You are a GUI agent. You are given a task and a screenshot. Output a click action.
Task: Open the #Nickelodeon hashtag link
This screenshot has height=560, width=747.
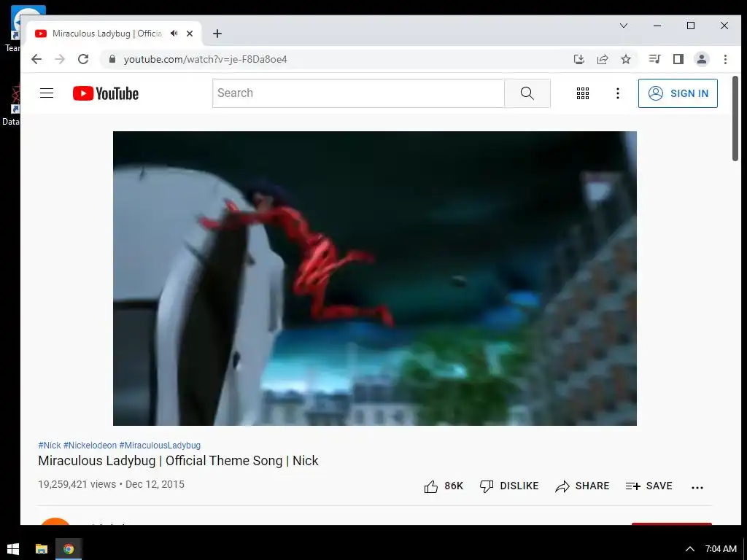pos(90,446)
